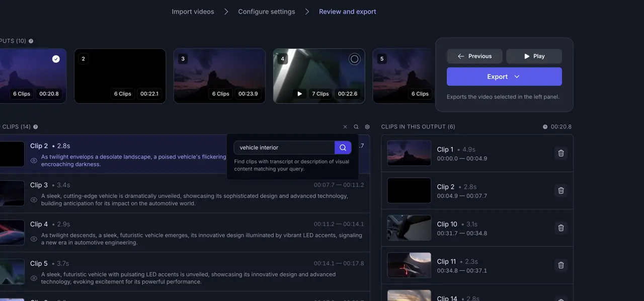The width and height of the screenshot is (644, 301).
Task: Open the Export dropdown menu
Action: [504, 77]
